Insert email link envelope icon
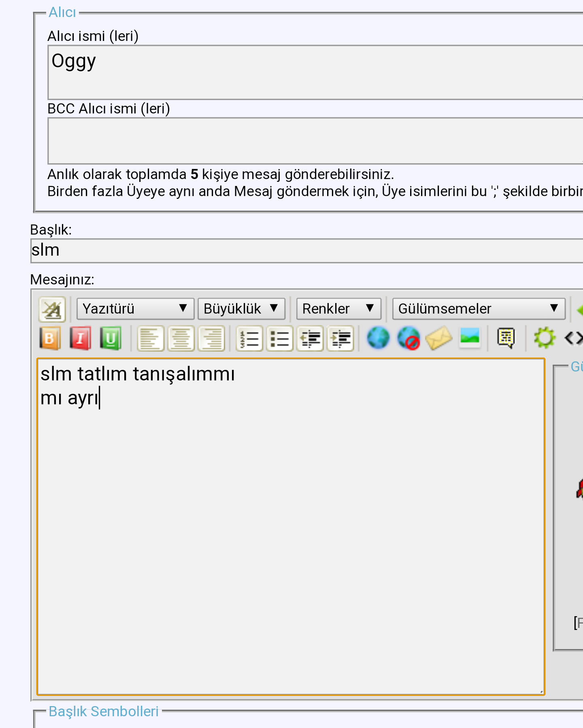The image size is (583, 728). coord(439,338)
